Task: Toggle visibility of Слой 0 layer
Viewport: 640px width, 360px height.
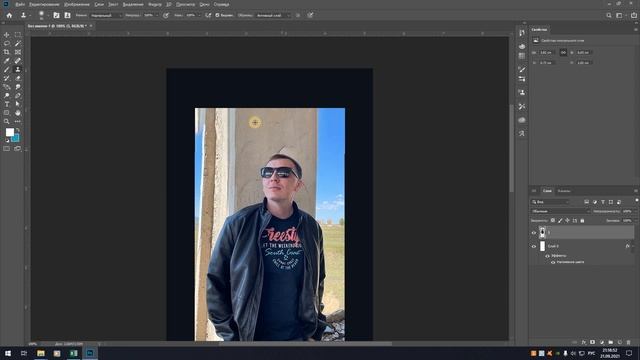Action: pos(533,246)
